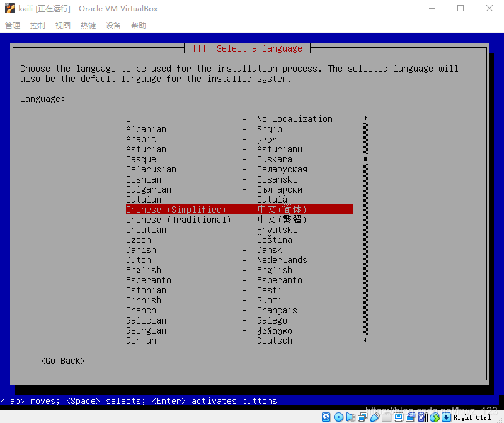The image size is (504, 423).
Task: Select the Belarusian language row
Action: point(239,169)
